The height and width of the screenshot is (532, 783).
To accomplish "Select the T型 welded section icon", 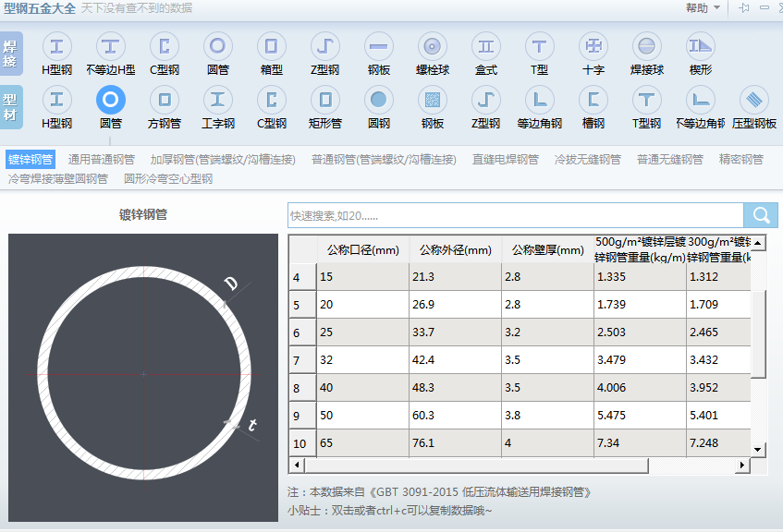I will (539, 47).
